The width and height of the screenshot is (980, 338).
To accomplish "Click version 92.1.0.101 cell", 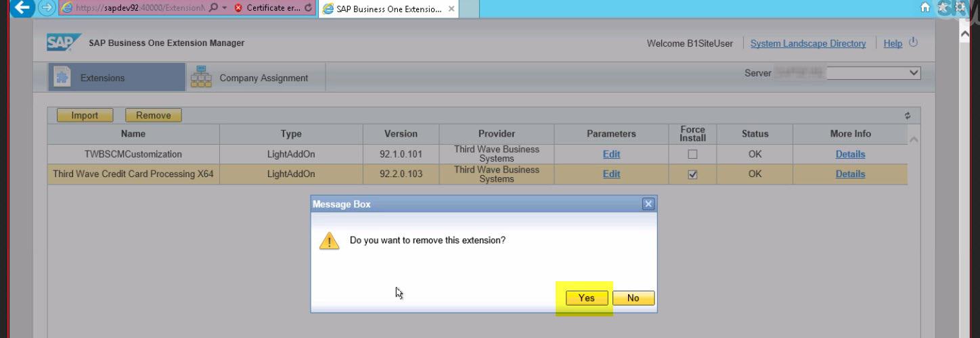I will coord(401,154).
